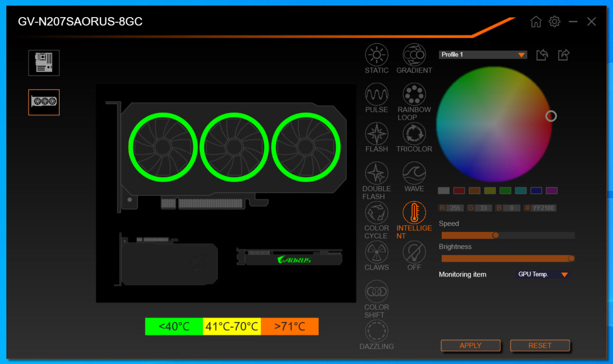Click the B value field

point(512,208)
